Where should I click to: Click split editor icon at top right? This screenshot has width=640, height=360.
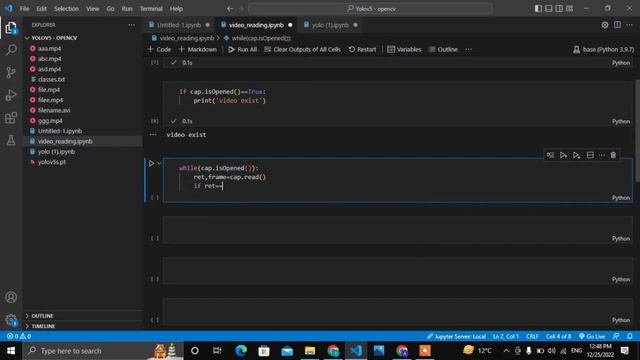617,25
